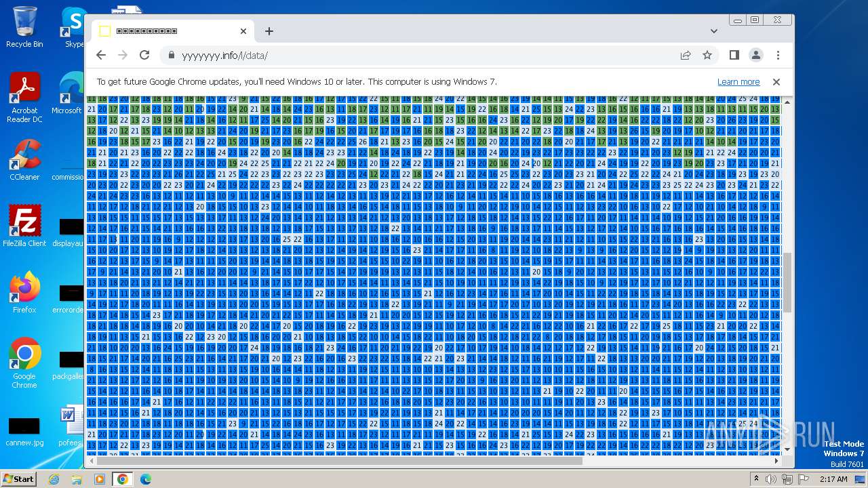Open File Explorer from the taskbar
This screenshot has height=488, width=868.
pos(77,479)
